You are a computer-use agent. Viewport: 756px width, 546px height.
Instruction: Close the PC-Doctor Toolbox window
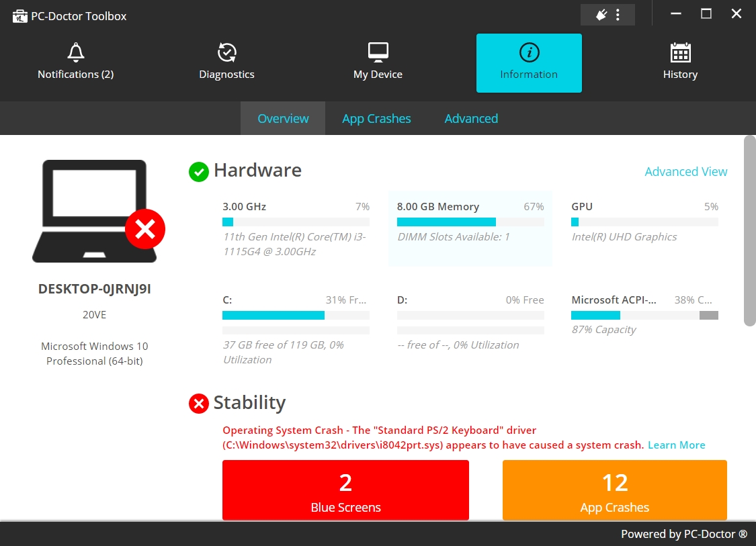[737, 14]
